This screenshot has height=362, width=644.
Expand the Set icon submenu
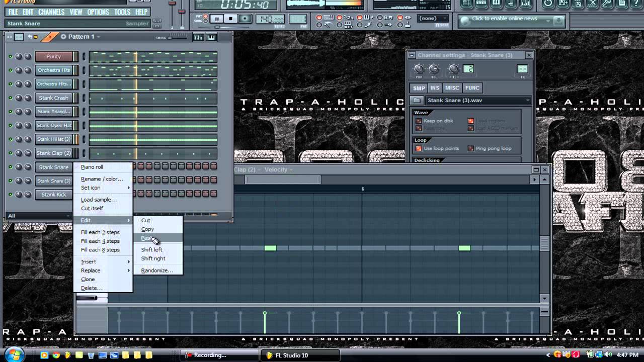pos(103,188)
